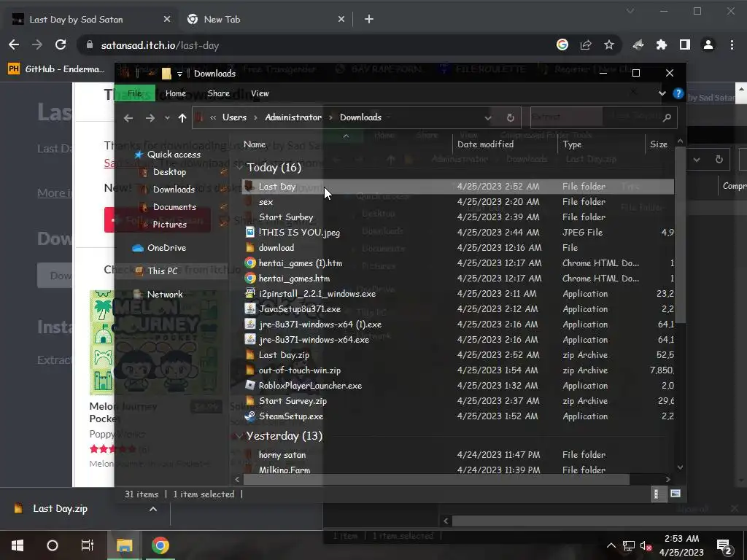Bookmark this page star icon
This screenshot has width=747, height=560.
pos(609,44)
